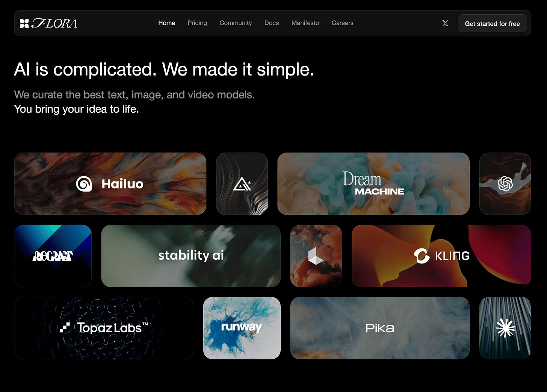Open the stability ai card

(191, 256)
